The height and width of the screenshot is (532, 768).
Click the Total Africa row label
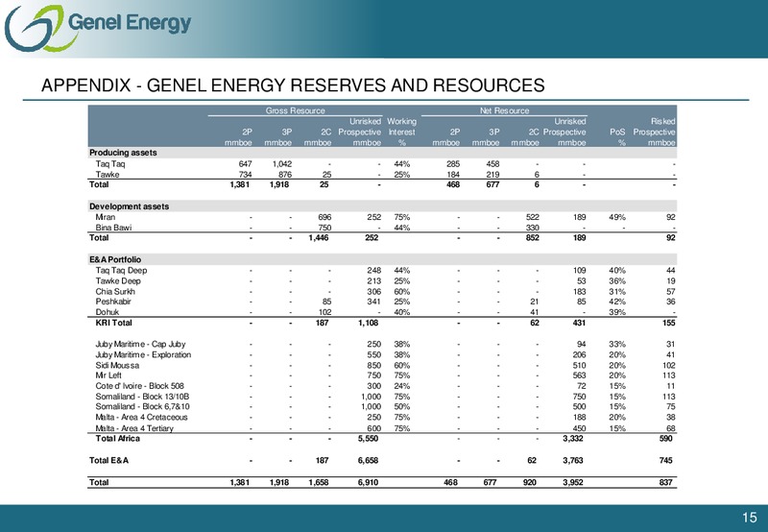click(x=117, y=439)
